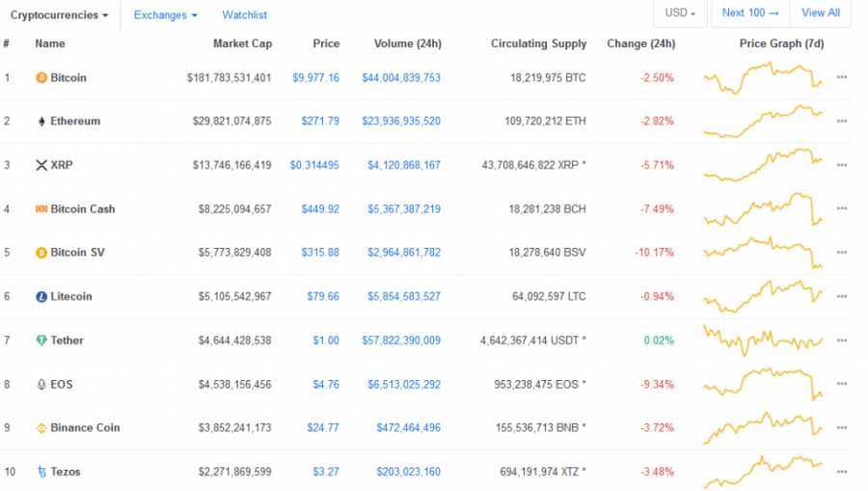Click Tether volume $57,822,390,009
This screenshot has height=491, width=868.
coord(401,340)
